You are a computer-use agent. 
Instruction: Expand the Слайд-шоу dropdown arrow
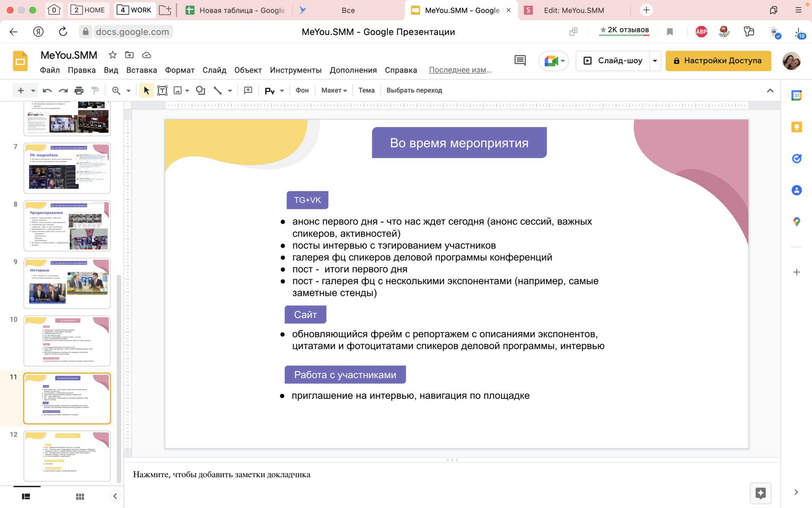pos(655,61)
